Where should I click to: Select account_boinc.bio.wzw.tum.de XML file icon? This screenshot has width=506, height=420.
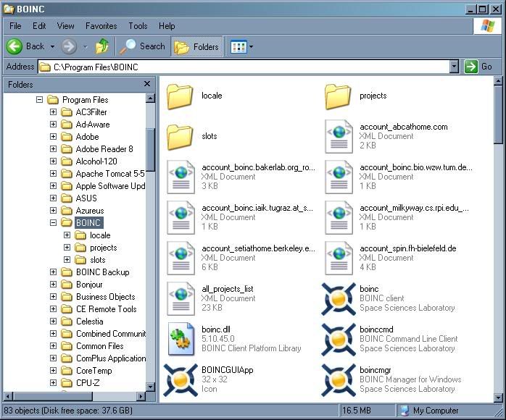point(339,177)
